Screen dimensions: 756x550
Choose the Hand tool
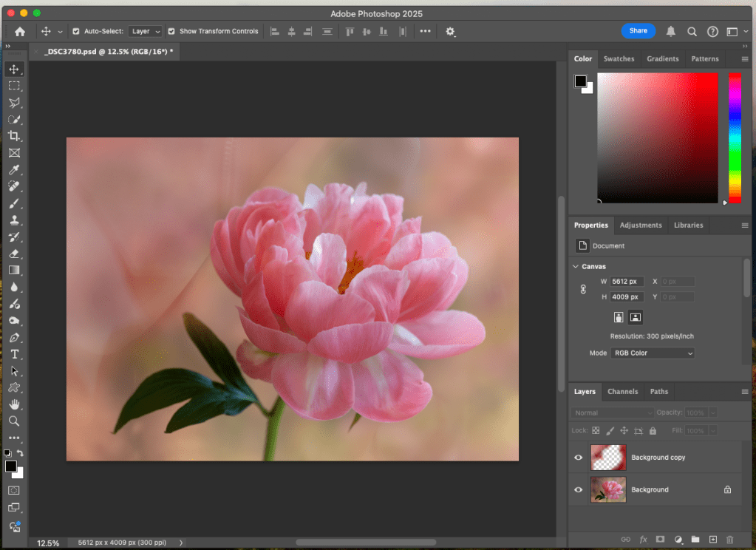tap(14, 404)
